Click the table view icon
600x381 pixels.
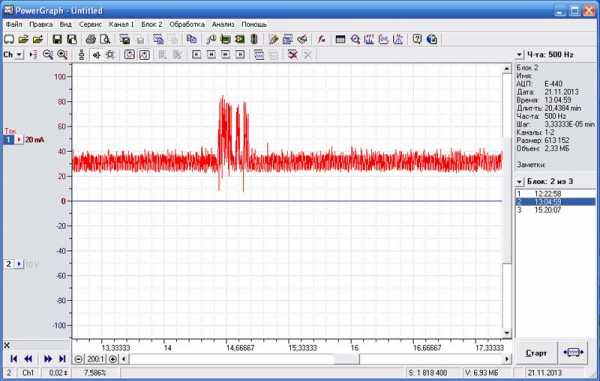point(340,39)
